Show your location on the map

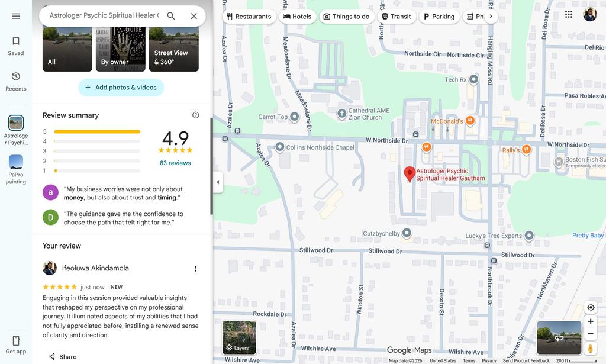(591, 308)
